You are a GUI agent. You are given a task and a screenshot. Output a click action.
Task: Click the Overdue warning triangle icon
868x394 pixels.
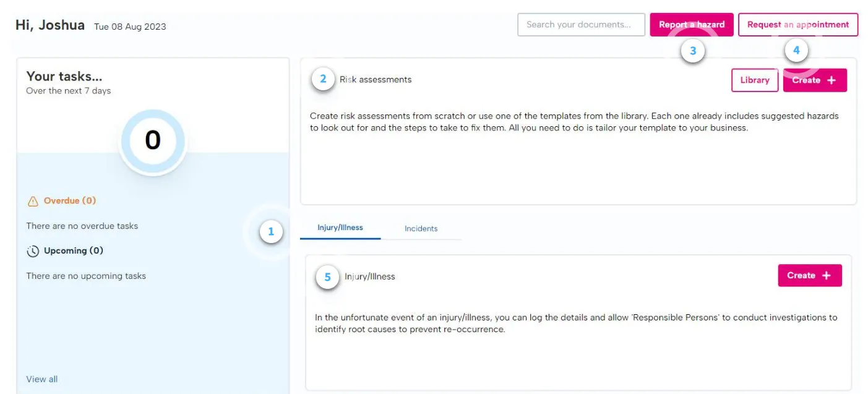tap(33, 201)
